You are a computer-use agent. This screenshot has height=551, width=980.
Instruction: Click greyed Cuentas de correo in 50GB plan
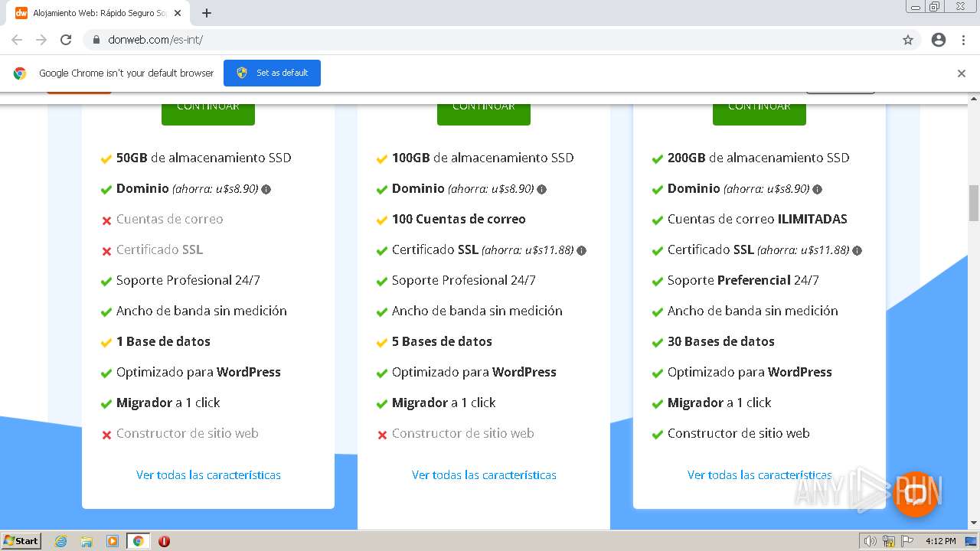tap(169, 219)
